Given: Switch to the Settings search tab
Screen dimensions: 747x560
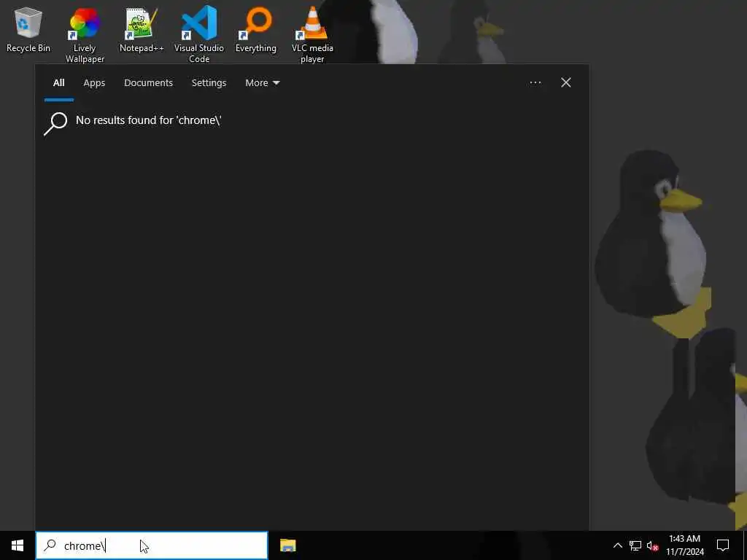Looking at the screenshot, I should 209,83.
